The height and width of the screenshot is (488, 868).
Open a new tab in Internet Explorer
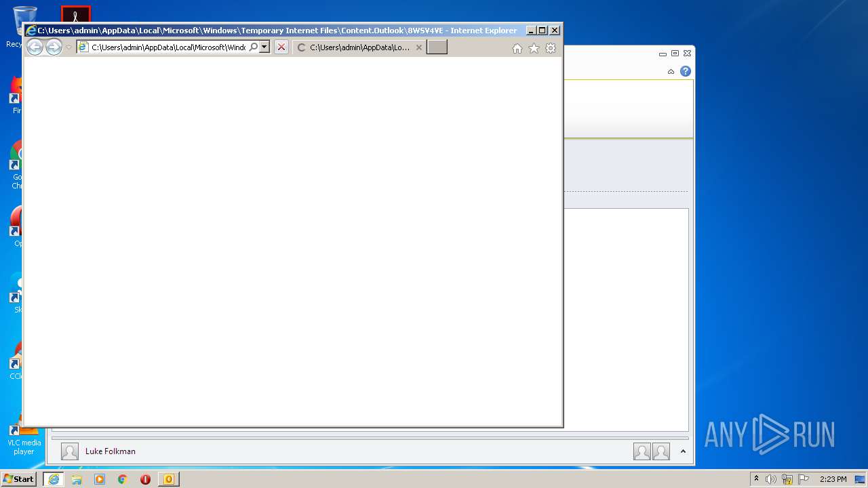[x=437, y=47]
